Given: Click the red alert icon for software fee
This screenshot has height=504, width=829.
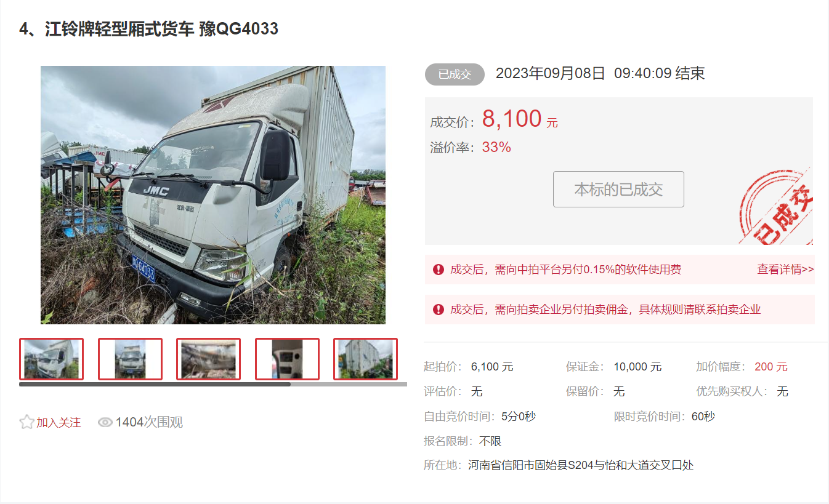Looking at the screenshot, I should [439, 270].
